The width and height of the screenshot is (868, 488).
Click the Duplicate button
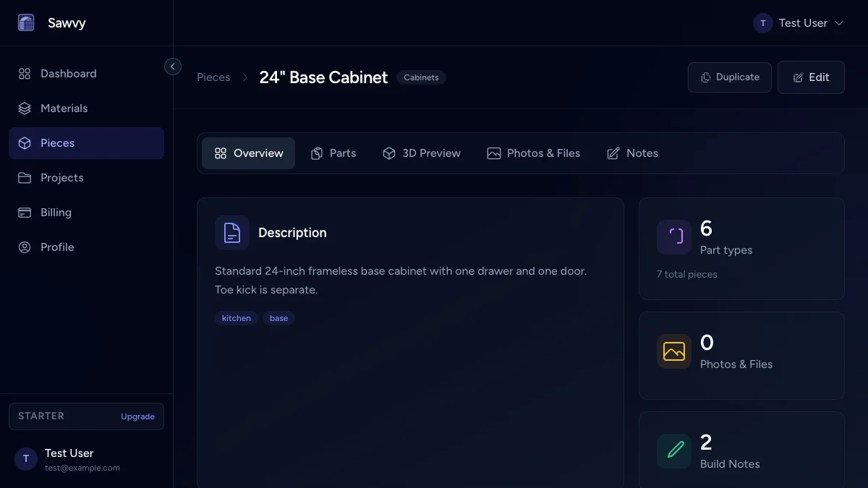(x=729, y=77)
